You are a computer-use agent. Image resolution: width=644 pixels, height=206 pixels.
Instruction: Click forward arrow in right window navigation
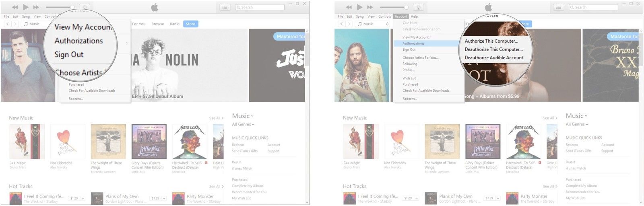(x=349, y=24)
